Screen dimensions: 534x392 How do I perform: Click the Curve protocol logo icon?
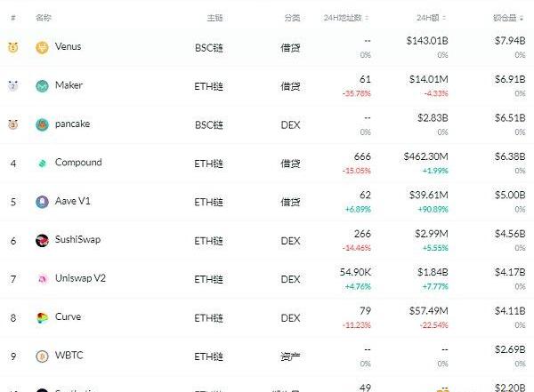click(x=42, y=318)
